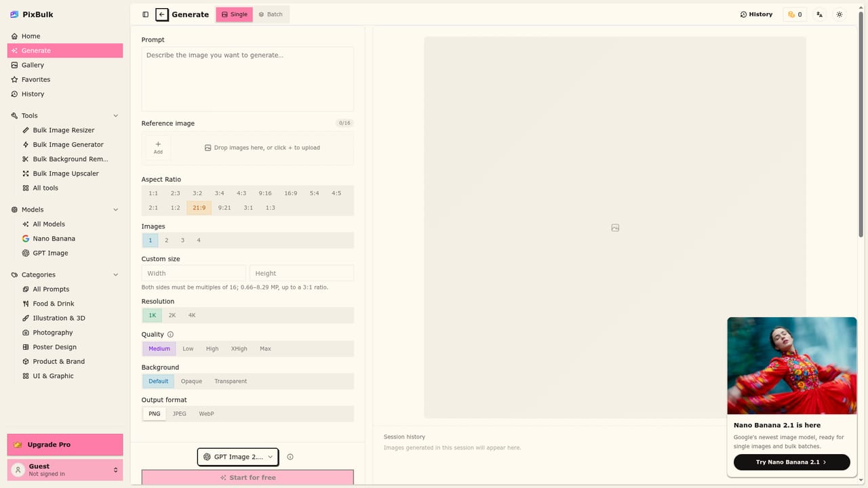
Task: Click the custom Width field
Action: [x=193, y=273]
